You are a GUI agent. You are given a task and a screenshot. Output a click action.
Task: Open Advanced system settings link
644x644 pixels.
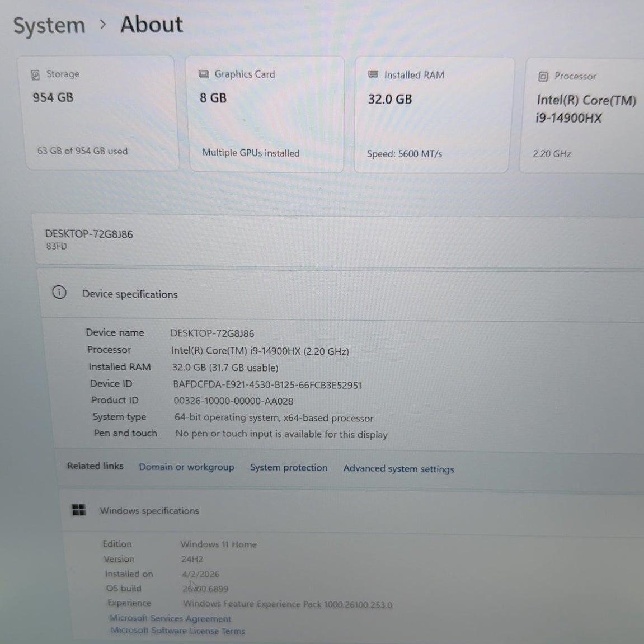tap(399, 469)
